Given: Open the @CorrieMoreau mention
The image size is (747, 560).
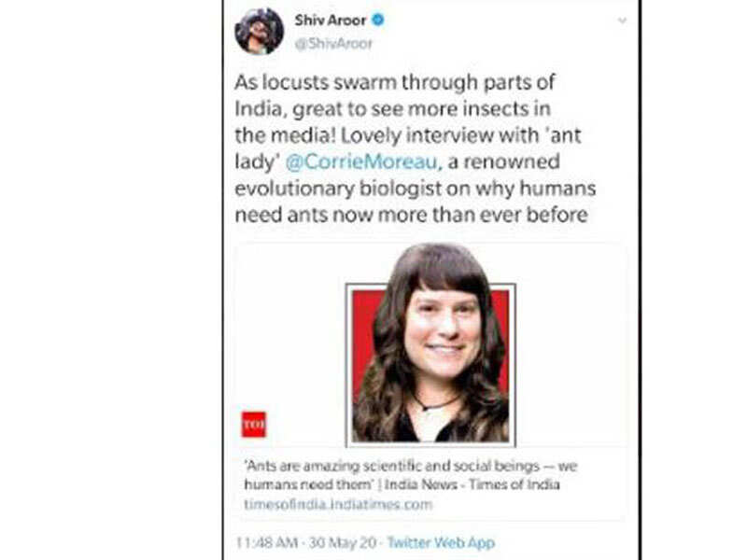Looking at the screenshot, I should click(x=344, y=161).
